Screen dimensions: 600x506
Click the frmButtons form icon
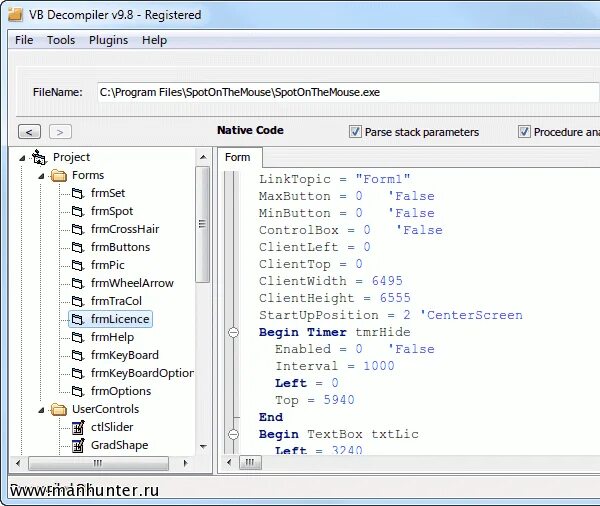pyautogui.click(x=78, y=247)
